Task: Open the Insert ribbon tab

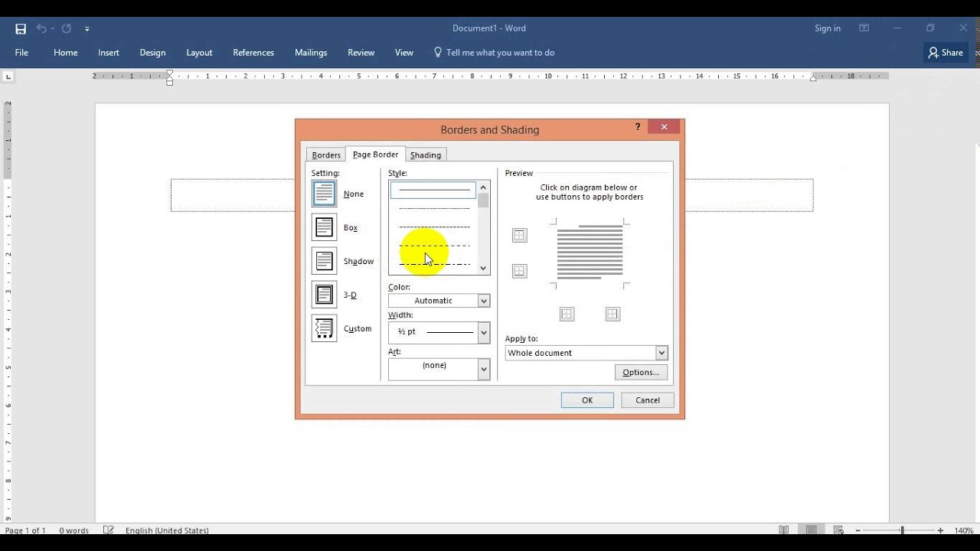Action: [x=109, y=53]
